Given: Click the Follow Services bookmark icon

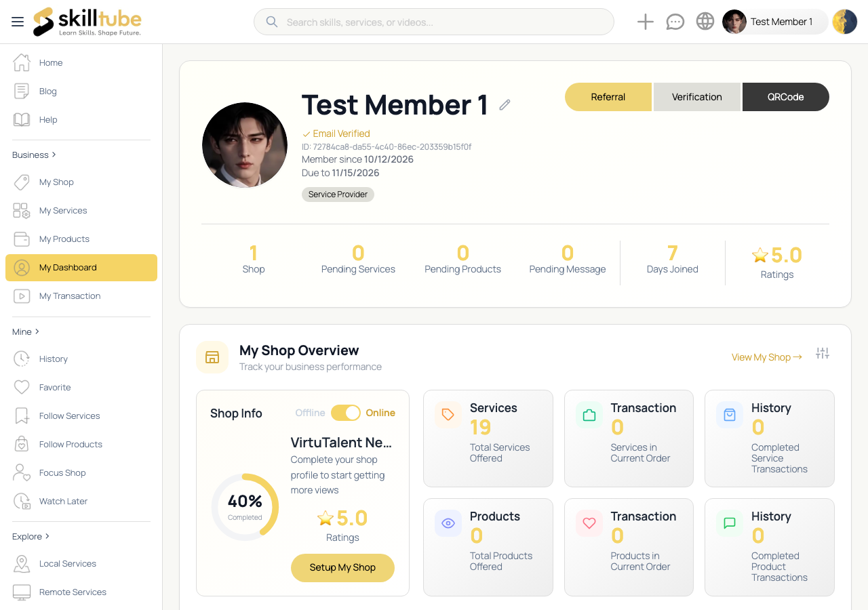Looking at the screenshot, I should (x=22, y=415).
